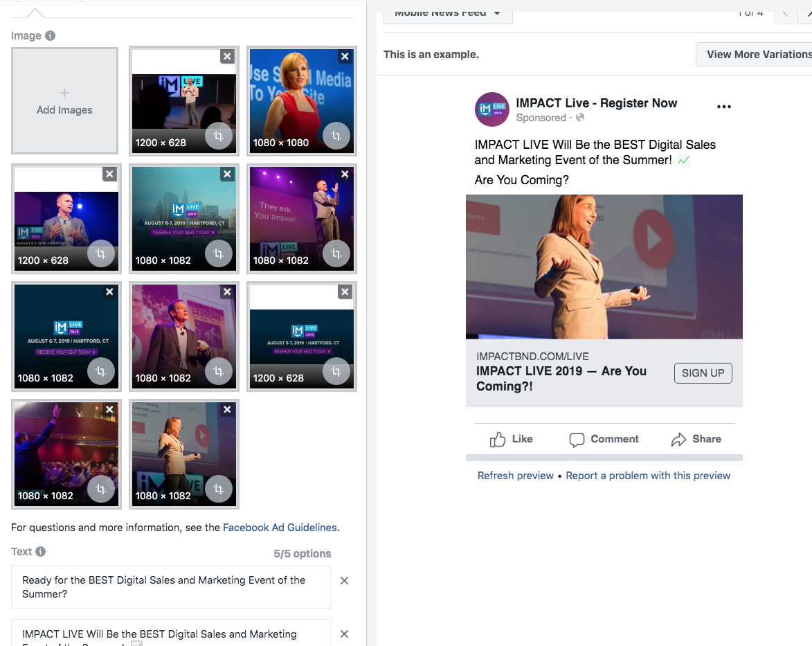This screenshot has width=812, height=646.
Task: Edit the 'Ready for the BEST Digital Sales' text field
Action: [x=172, y=587]
